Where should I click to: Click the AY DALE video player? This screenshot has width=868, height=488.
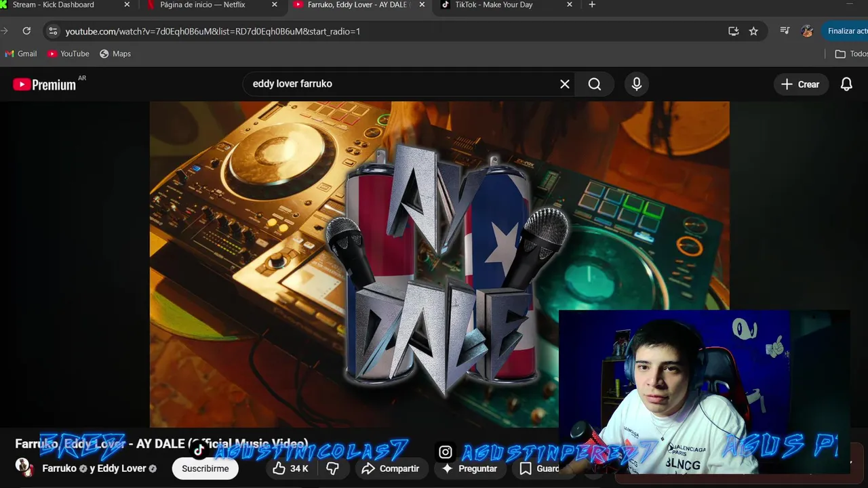(439, 264)
